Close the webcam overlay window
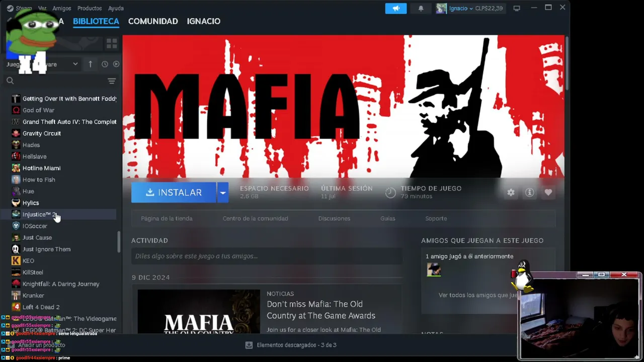 pos(624,275)
